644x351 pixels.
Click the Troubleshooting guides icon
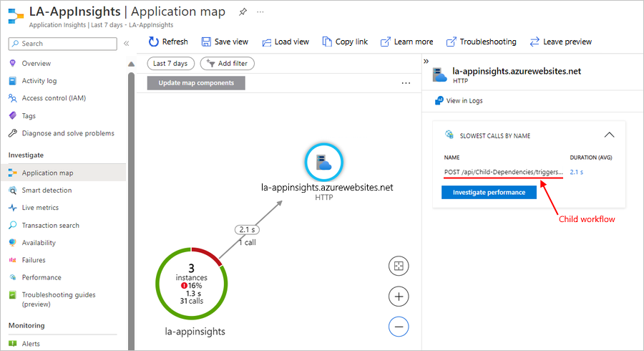(13, 294)
